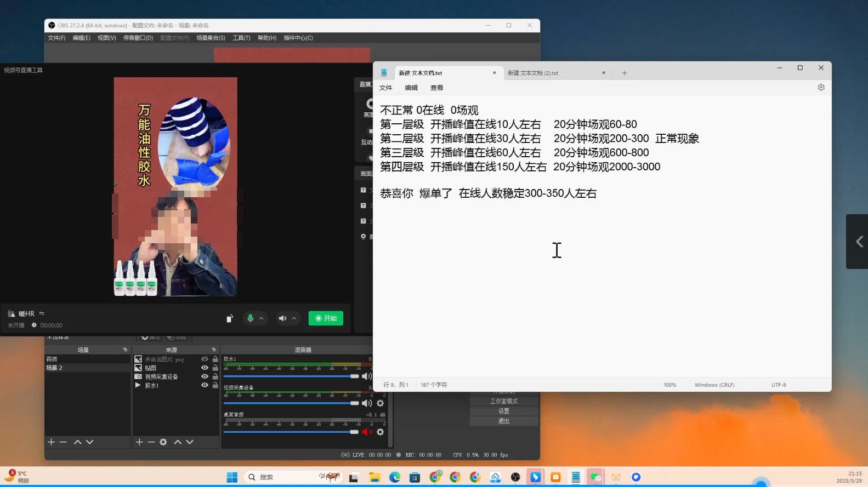Screen dimensions: 868x487
Task: Expand the microphone options arrow
Action: 262,318
